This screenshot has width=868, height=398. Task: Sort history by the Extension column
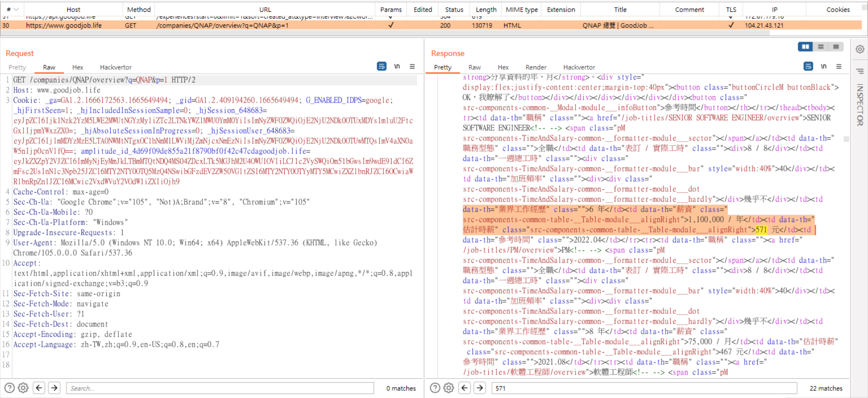click(561, 9)
